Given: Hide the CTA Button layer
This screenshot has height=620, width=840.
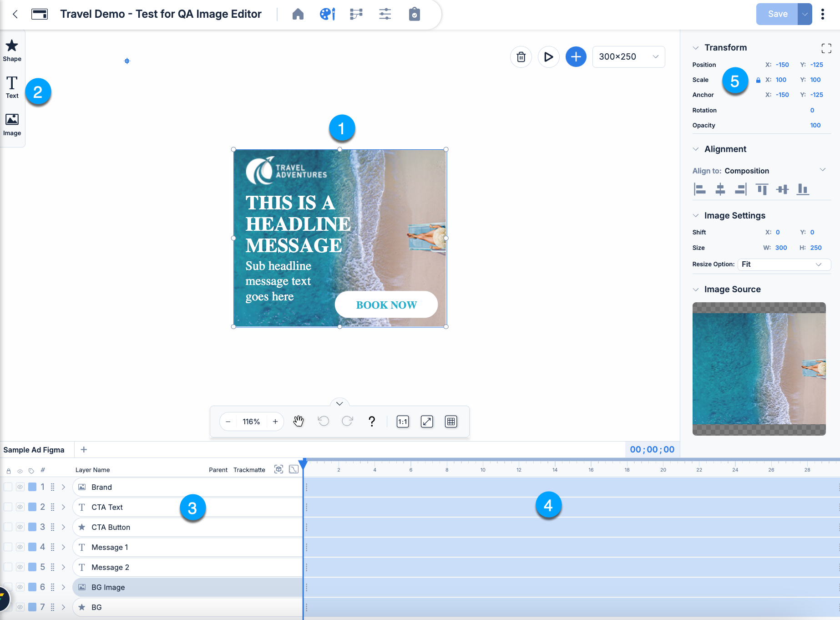Looking at the screenshot, I should pos(20,527).
